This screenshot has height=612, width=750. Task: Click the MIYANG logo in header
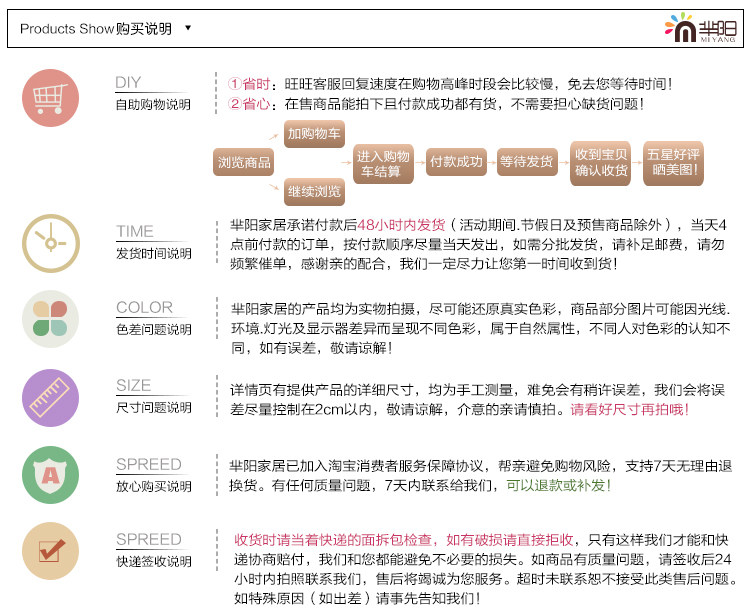tap(700, 28)
